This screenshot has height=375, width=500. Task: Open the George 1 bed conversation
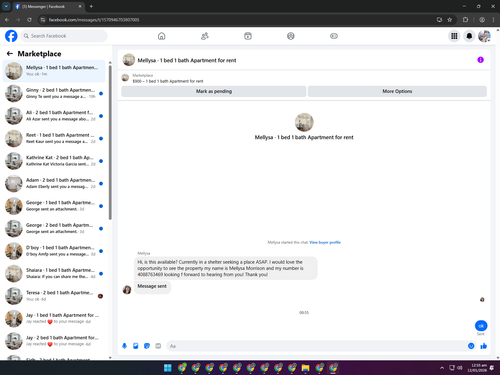pos(54,206)
